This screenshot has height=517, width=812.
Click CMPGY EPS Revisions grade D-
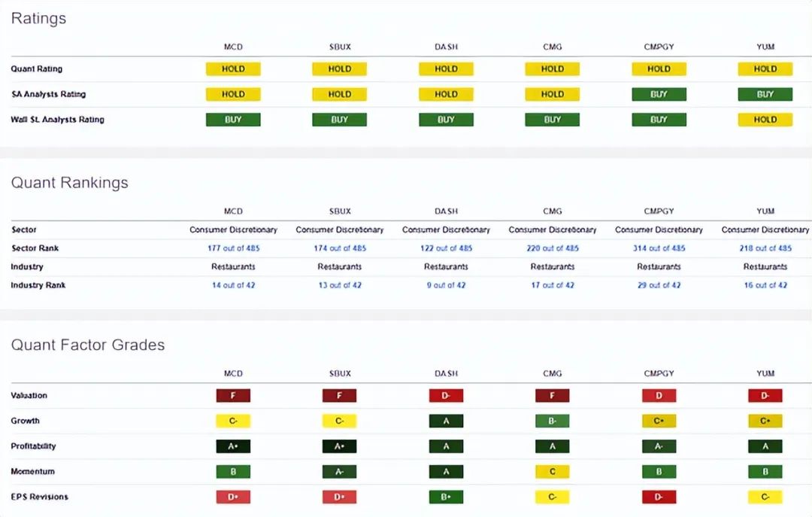click(659, 497)
